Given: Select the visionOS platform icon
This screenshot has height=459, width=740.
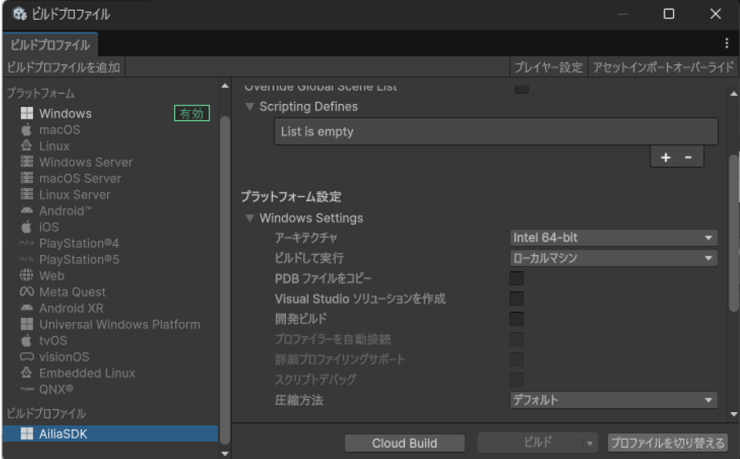Looking at the screenshot, I should pos(27,357).
